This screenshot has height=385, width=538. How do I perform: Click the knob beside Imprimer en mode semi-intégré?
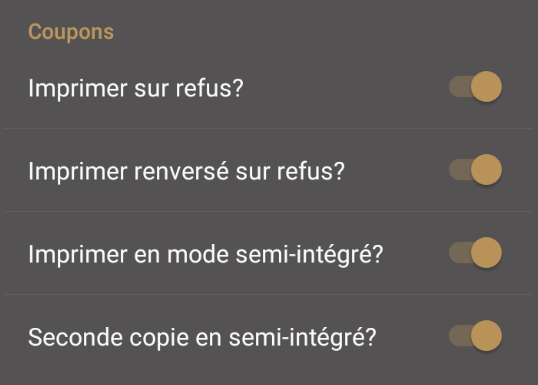(x=486, y=253)
